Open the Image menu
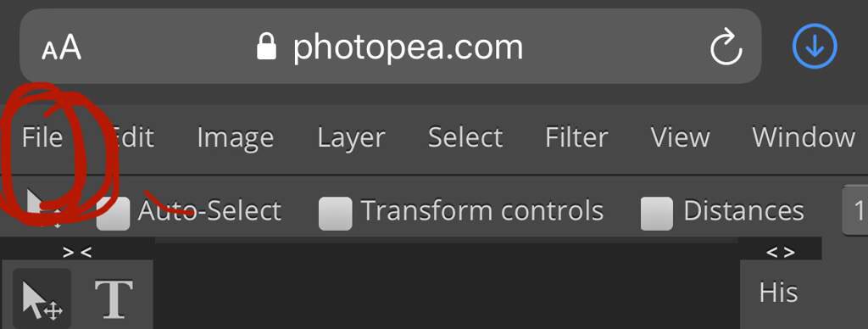Image resolution: width=868 pixels, height=329 pixels. (236, 138)
